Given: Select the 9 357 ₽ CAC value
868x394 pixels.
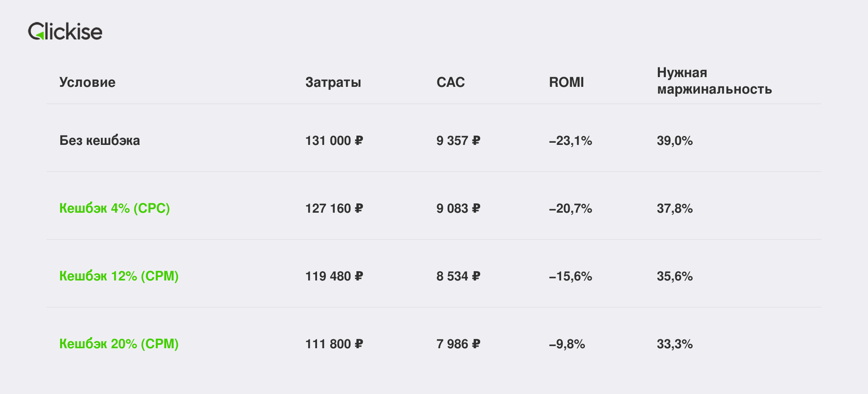Looking at the screenshot, I should (x=458, y=141).
